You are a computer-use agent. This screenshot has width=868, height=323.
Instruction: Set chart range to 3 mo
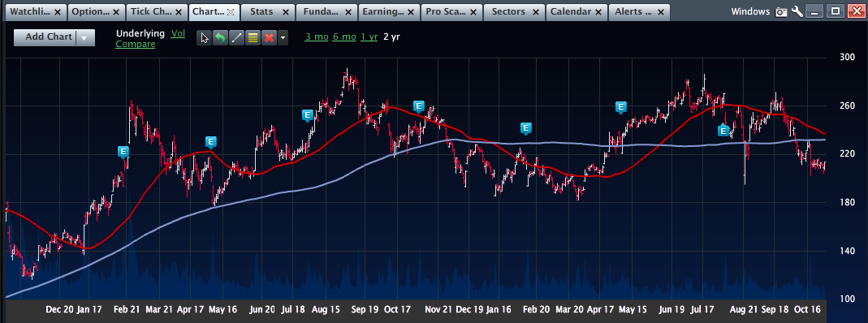pyautogui.click(x=317, y=37)
